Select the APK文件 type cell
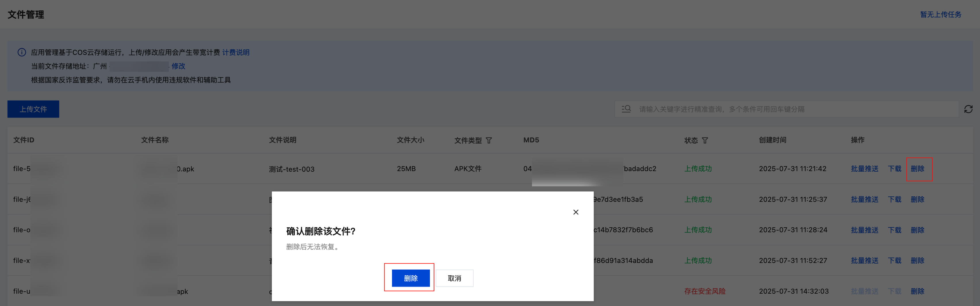Viewport: 980px width, 306px height. (x=468, y=169)
